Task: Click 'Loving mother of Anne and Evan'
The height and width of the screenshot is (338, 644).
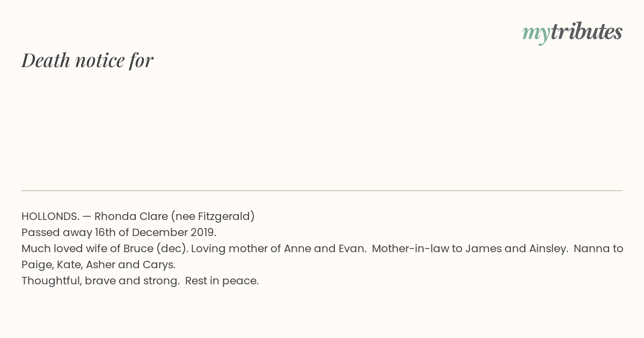Action: tap(279, 249)
